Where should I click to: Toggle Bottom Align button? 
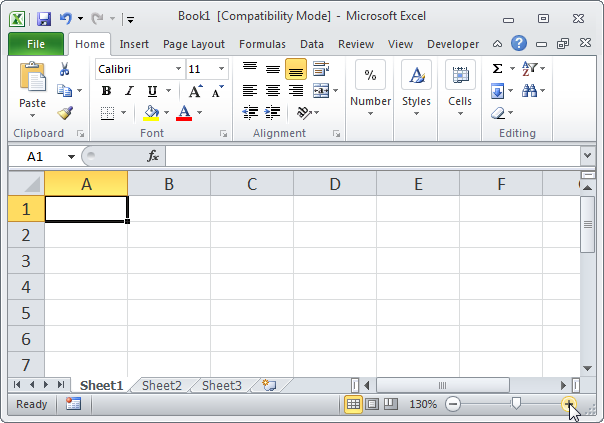coord(296,69)
